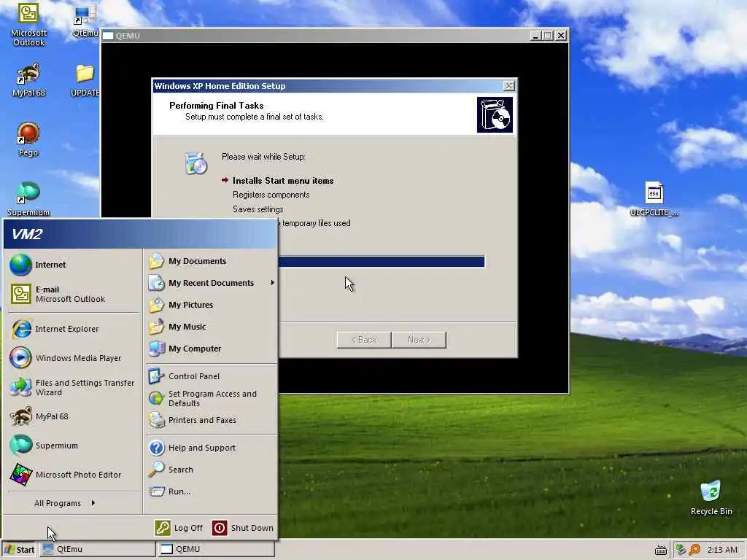
Task: Maximize the QEMU window
Action: tap(547, 35)
